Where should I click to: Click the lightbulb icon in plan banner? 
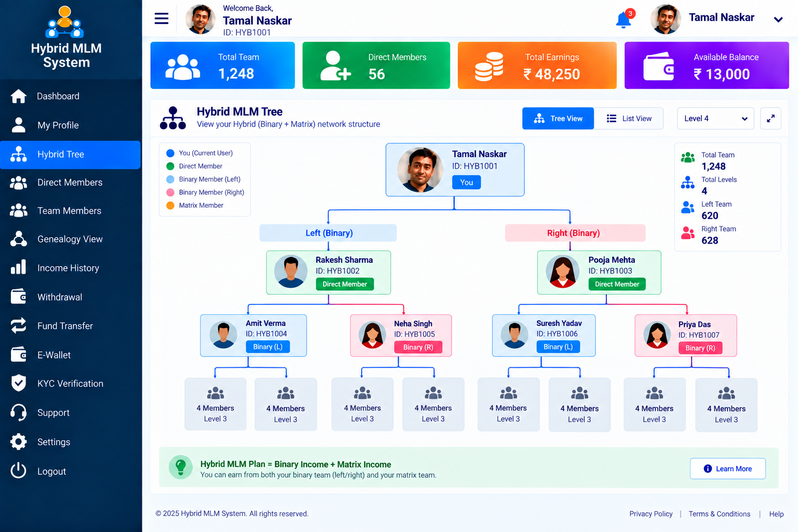click(x=181, y=467)
